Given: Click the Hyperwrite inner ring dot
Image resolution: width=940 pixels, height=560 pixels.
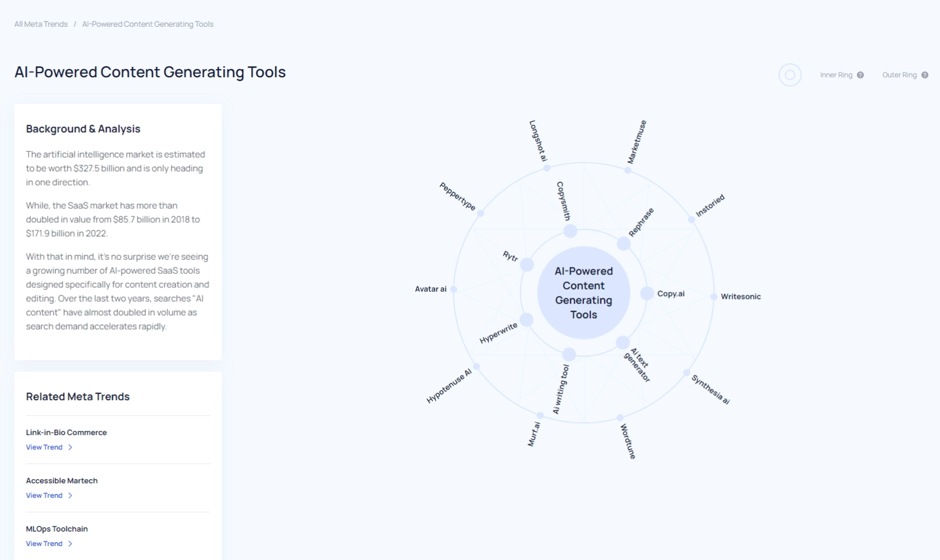Looking at the screenshot, I should [x=526, y=319].
